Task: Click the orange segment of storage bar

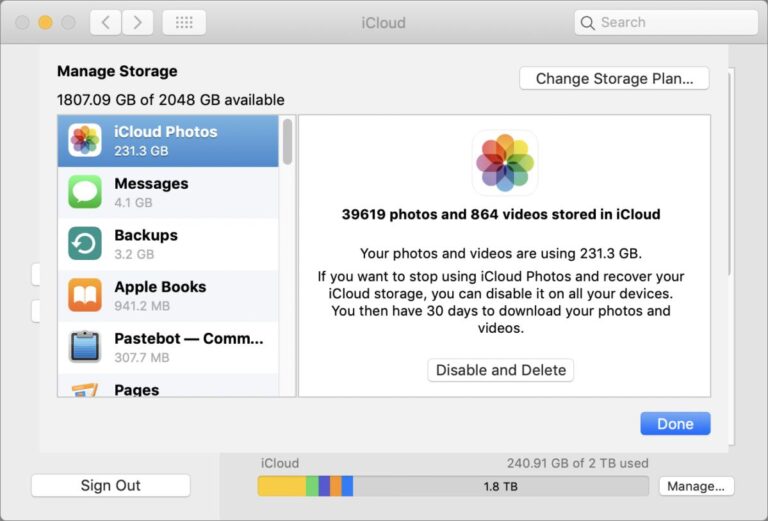Action: point(336,486)
